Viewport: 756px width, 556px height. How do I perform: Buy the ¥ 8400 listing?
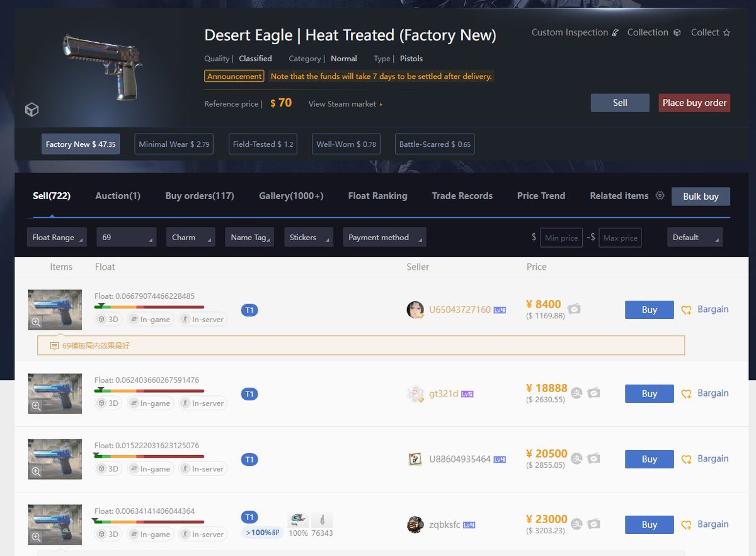click(x=650, y=310)
